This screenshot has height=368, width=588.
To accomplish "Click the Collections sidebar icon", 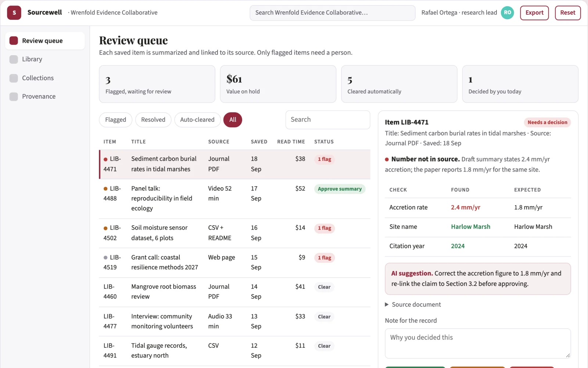I will click(x=14, y=78).
